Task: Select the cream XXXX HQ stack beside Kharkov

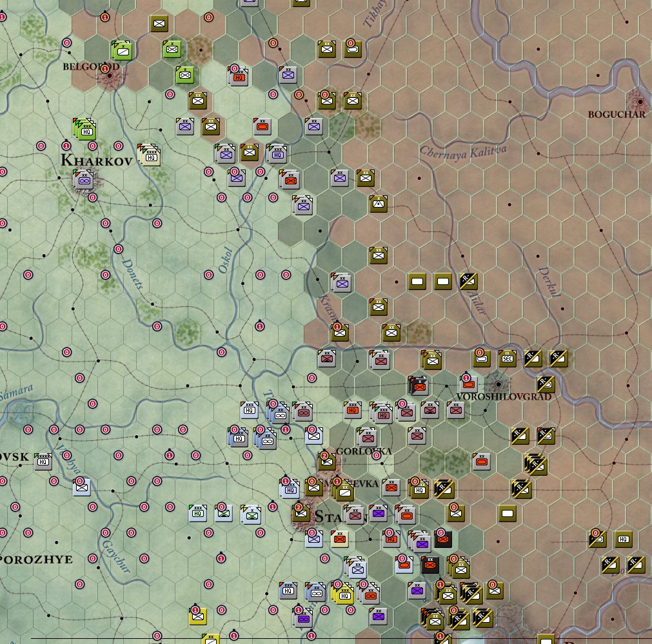Action: tap(150, 155)
